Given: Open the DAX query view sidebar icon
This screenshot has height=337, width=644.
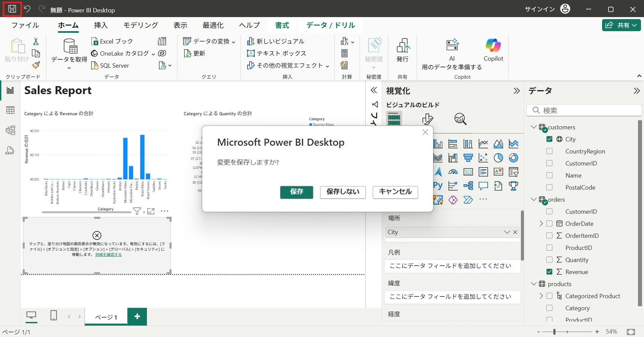Looking at the screenshot, I should (10, 150).
